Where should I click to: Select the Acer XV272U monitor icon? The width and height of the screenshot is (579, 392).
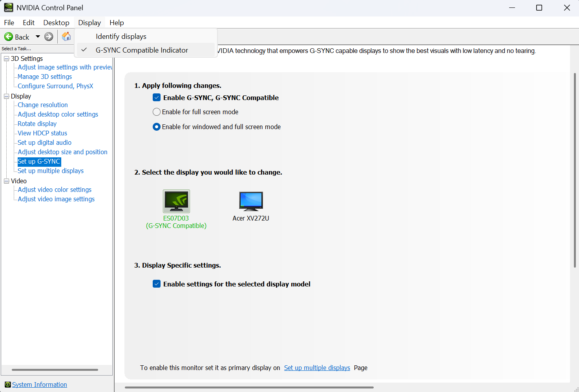click(251, 201)
